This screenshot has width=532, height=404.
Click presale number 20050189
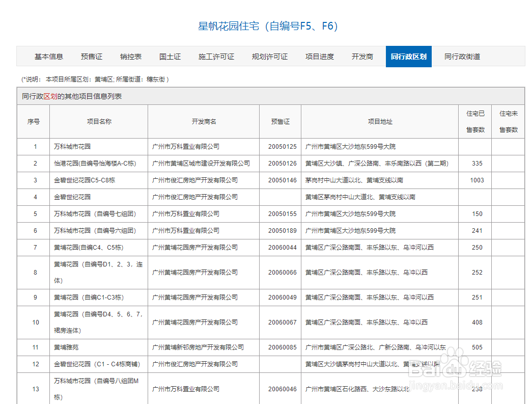tap(282, 230)
